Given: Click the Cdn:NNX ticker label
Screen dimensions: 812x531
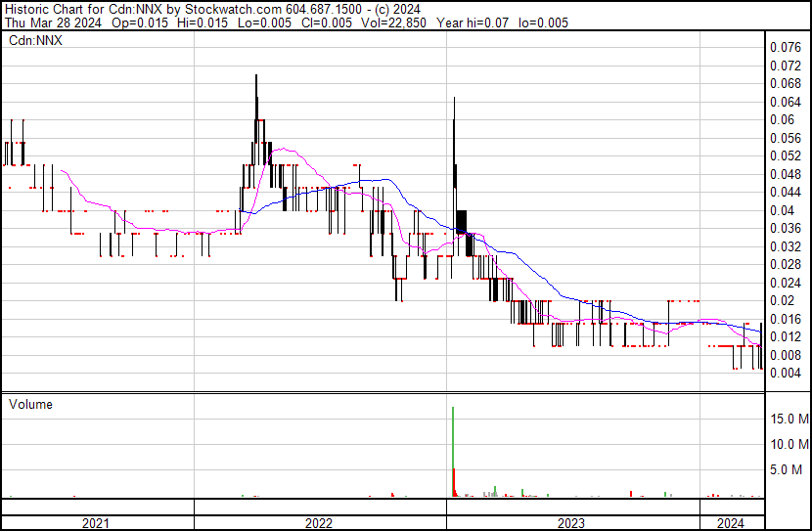Looking at the screenshot, I should (x=35, y=40).
